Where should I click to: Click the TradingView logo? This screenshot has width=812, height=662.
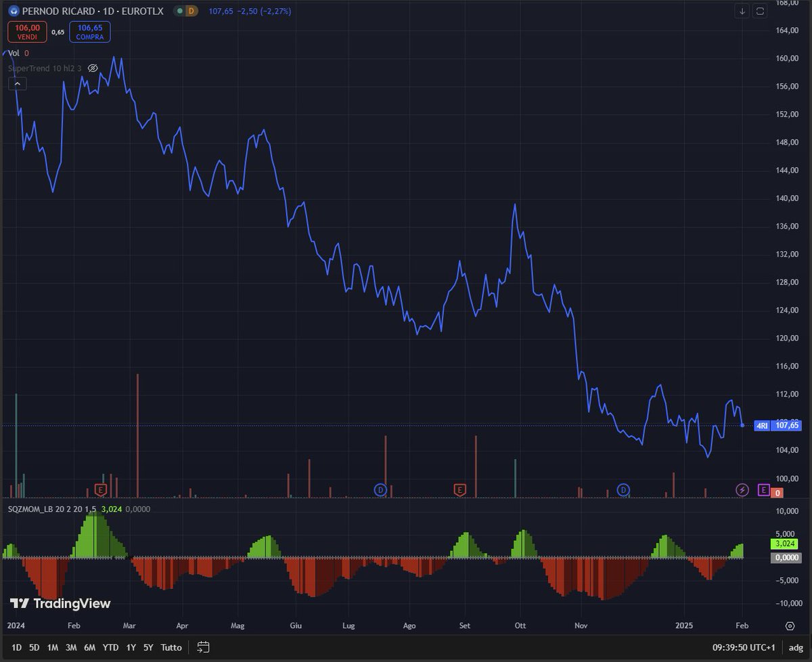[x=60, y=603]
